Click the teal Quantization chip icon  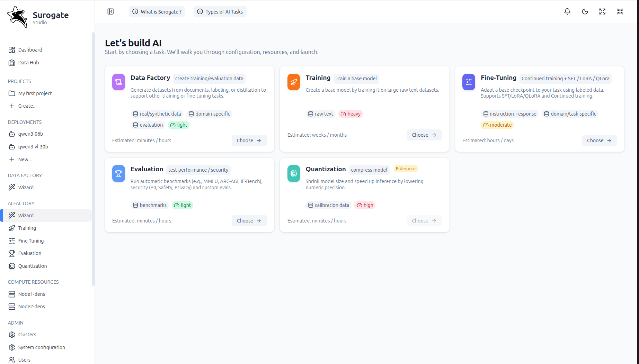293,173
